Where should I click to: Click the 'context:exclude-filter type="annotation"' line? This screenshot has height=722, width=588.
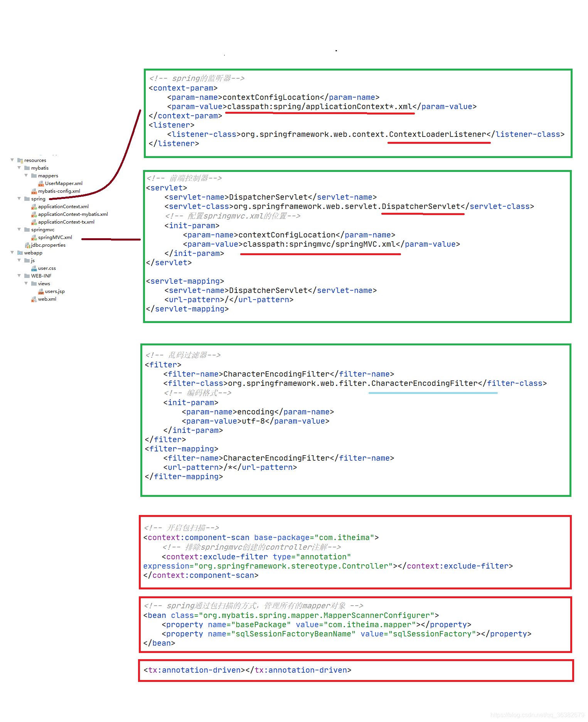(x=256, y=557)
